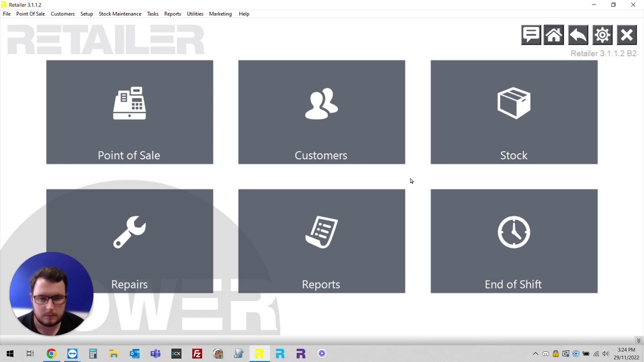Click the messages speech-bubble icon
The image size is (644, 362).
[x=531, y=35]
